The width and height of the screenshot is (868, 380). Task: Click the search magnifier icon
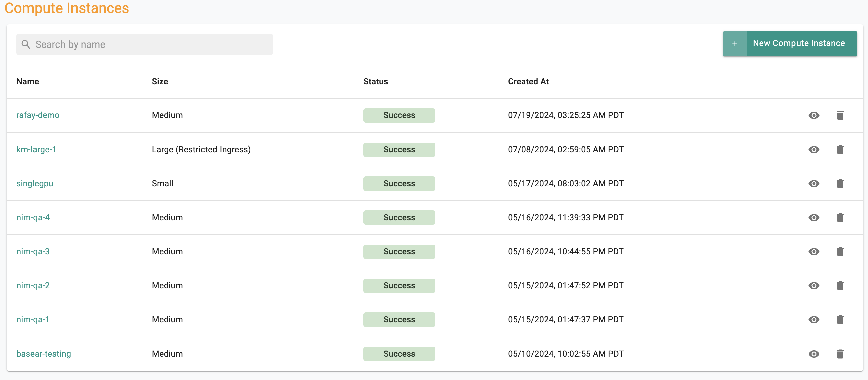[26, 44]
